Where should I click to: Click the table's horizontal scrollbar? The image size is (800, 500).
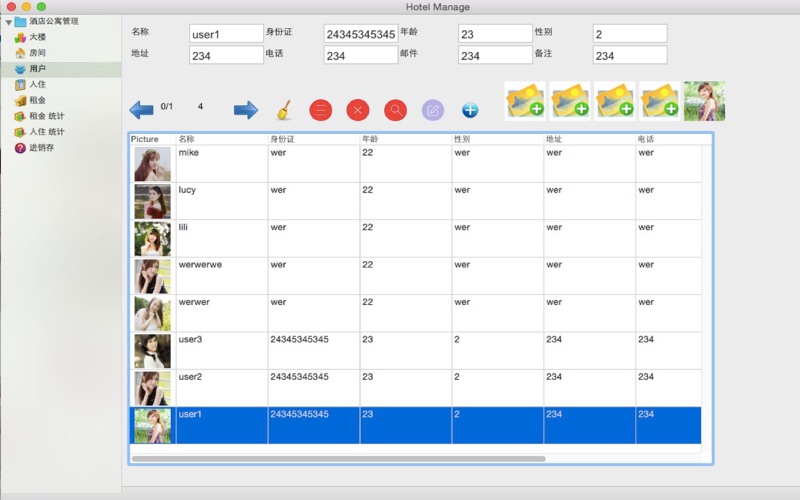click(x=338, y=459)
